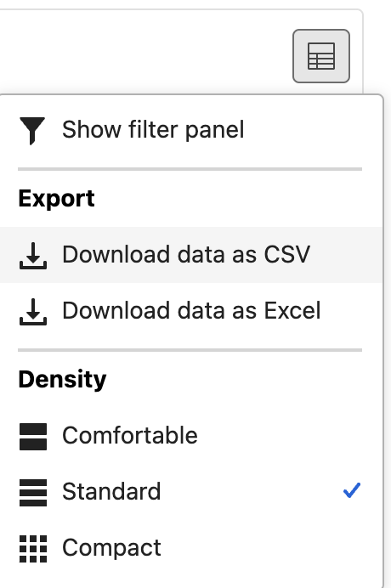Select Compact density option

point(191,548)
